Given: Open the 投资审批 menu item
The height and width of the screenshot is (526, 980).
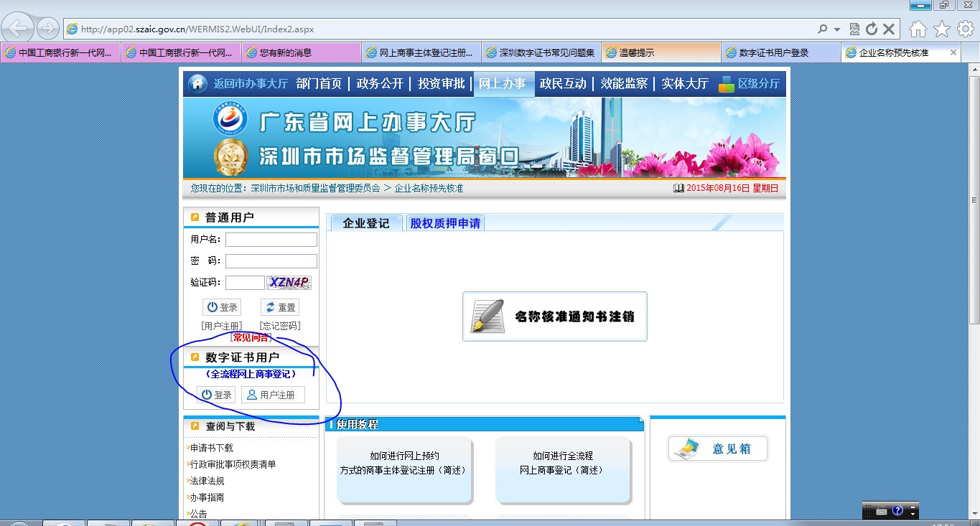Looking at the screenshot, I should point(442,83).
